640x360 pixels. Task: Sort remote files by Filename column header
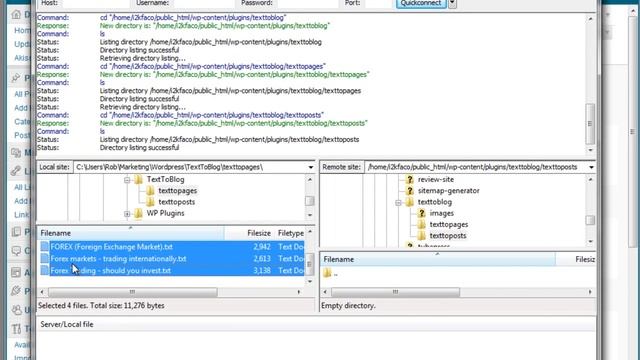(x=438, y=259)
